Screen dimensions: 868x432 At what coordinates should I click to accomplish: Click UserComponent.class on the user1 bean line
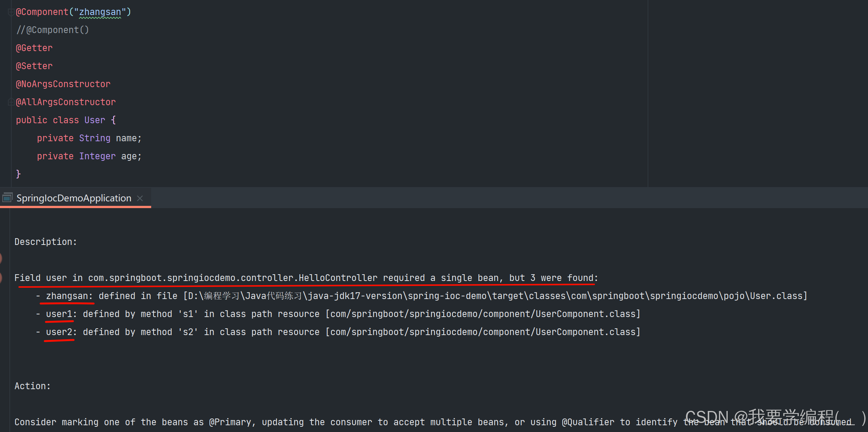pyautogui.click(x=585, y=314)
